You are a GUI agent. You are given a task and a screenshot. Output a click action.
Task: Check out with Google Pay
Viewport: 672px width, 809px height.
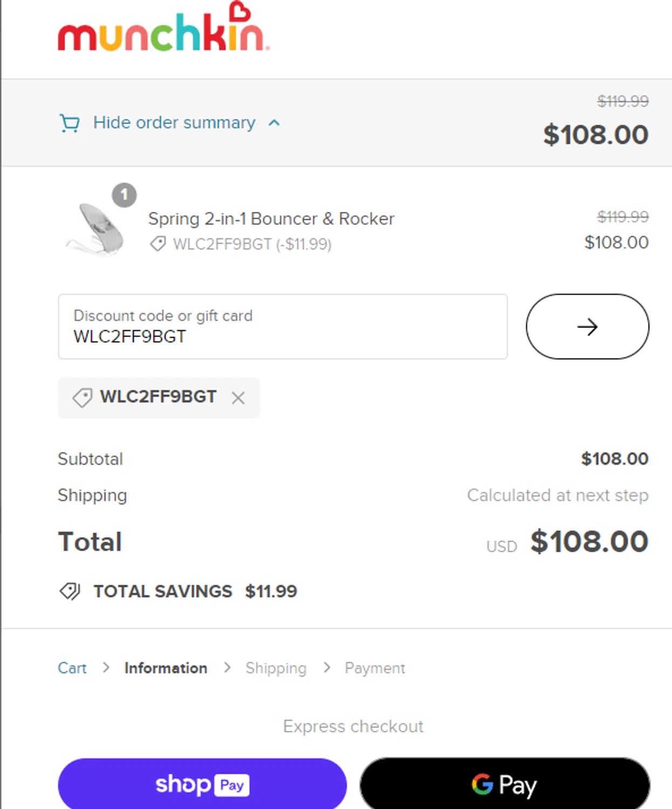tap(504, 784)
